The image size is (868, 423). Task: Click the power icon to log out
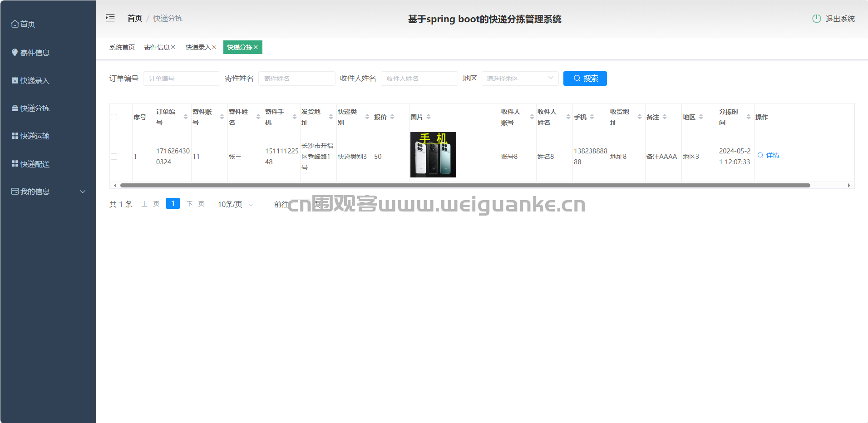[816, 19]
